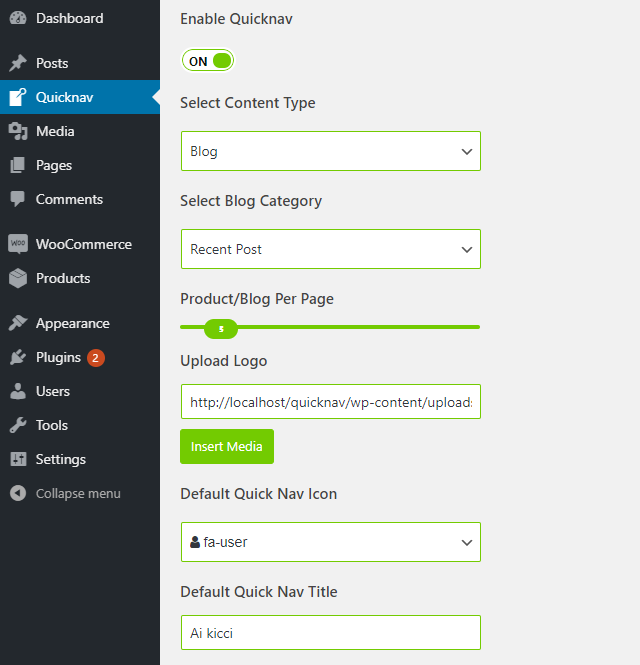Viewport: 640px width, 665px height.
Task: Navigate to Pages in the sidebar
Action: pyautogui.click(x=80, y=165)
